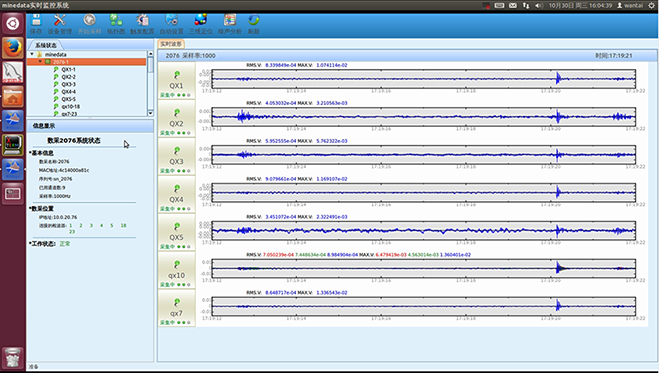The image size is (659, 373).
Task: Click the Refresh (刷新) green arrows icon
Action: 253,24
